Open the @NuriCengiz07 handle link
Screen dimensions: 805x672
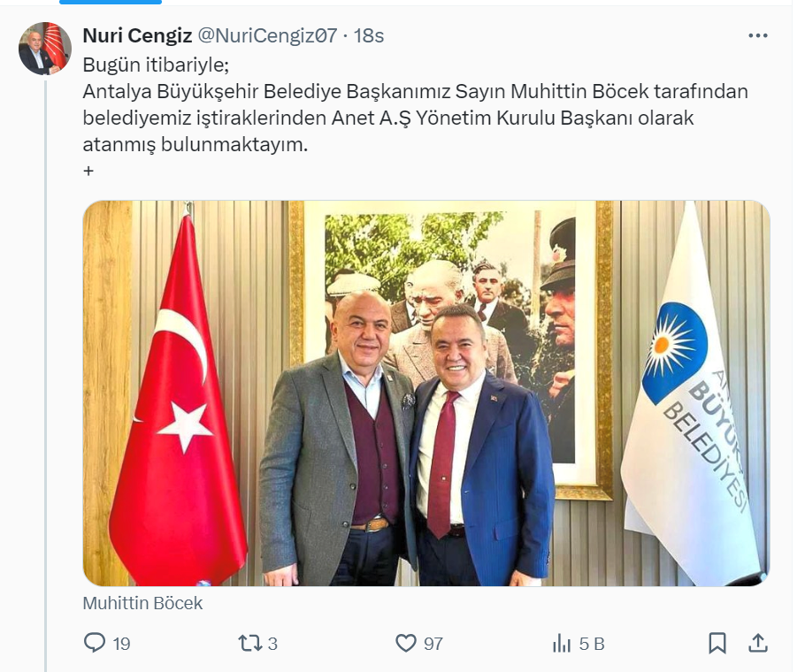(267, 36)
